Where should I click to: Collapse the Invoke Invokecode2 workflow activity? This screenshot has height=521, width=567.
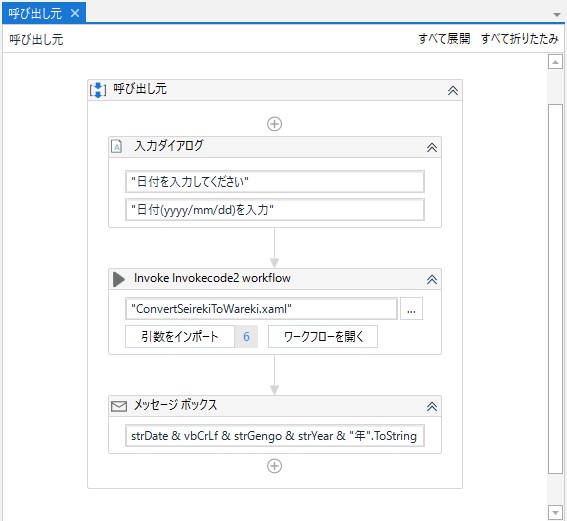click(x=432, y=279)
